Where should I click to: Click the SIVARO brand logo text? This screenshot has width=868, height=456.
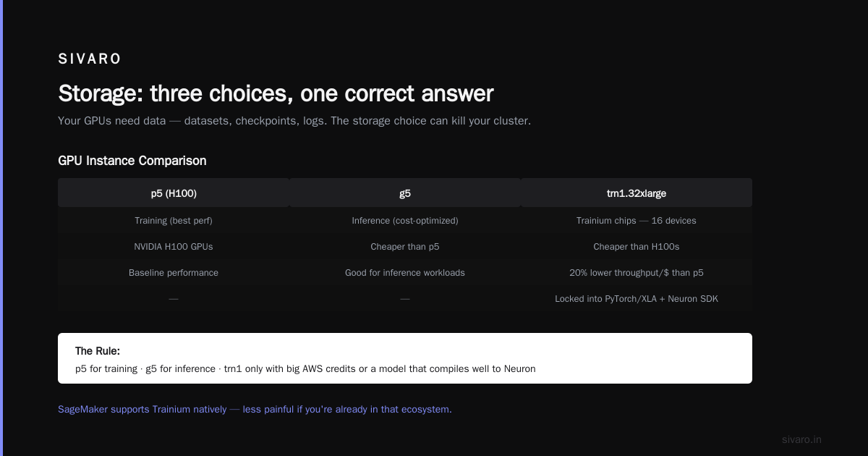(x=90, y=59)
